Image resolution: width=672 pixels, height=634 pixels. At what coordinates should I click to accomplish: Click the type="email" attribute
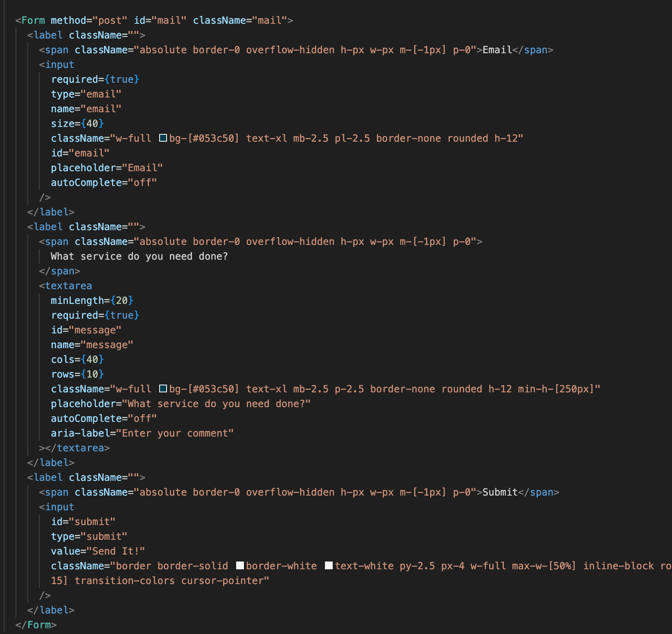(86, 94)
